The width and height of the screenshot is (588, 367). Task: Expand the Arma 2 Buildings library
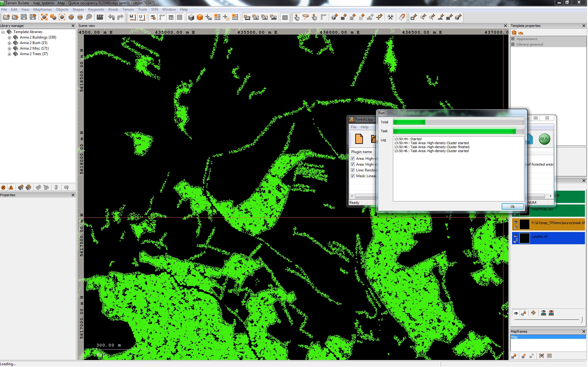point(9,37)
